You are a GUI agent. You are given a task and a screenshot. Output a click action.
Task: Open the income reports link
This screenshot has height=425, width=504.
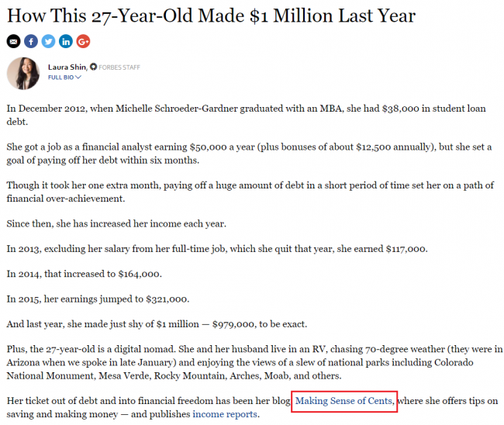[225, 414]
